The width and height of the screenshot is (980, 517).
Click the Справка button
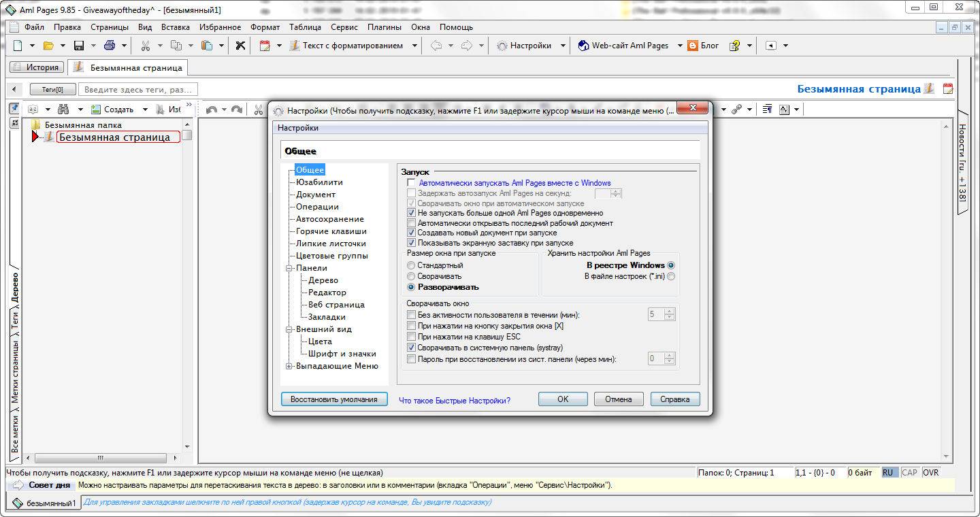675,399
